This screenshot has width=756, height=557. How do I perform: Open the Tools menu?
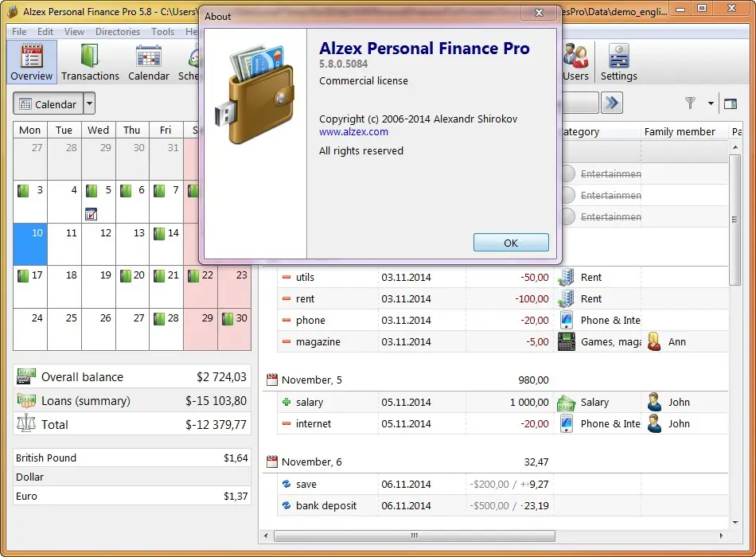coord(162,31)
